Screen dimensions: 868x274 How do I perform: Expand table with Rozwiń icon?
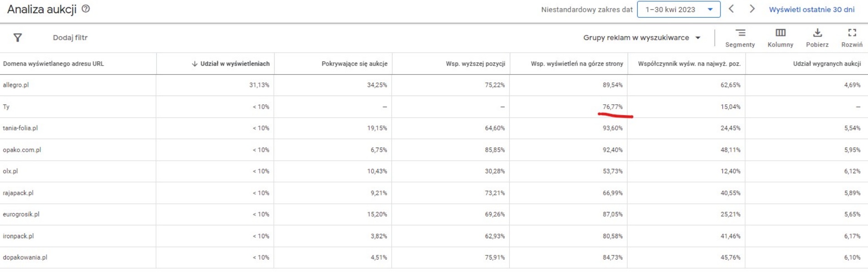click(852, 38)
